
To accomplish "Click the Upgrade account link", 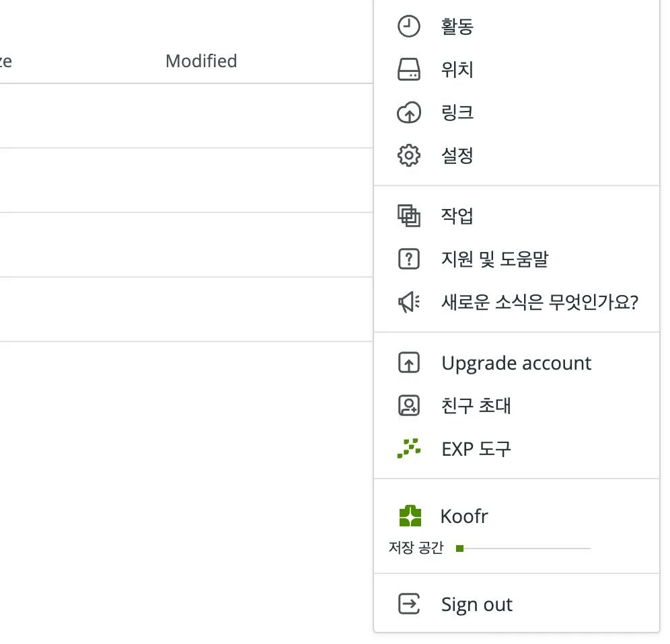I will point(517,363).
